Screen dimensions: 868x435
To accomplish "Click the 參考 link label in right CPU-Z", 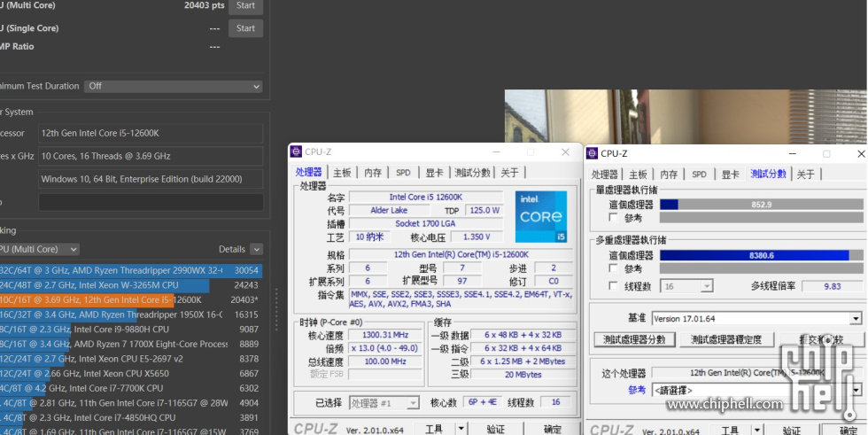I will (x=637, y=390).
